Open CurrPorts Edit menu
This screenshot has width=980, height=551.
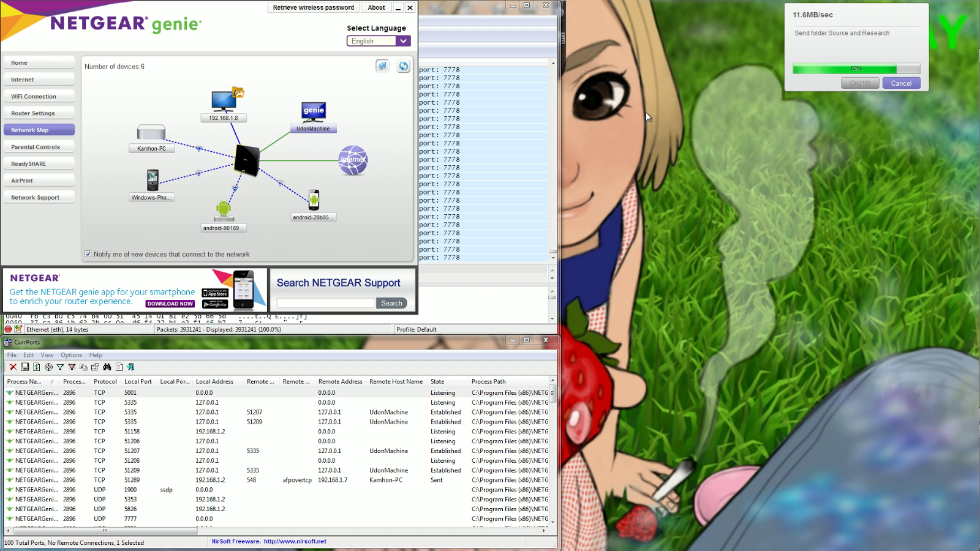coord(29,355)
